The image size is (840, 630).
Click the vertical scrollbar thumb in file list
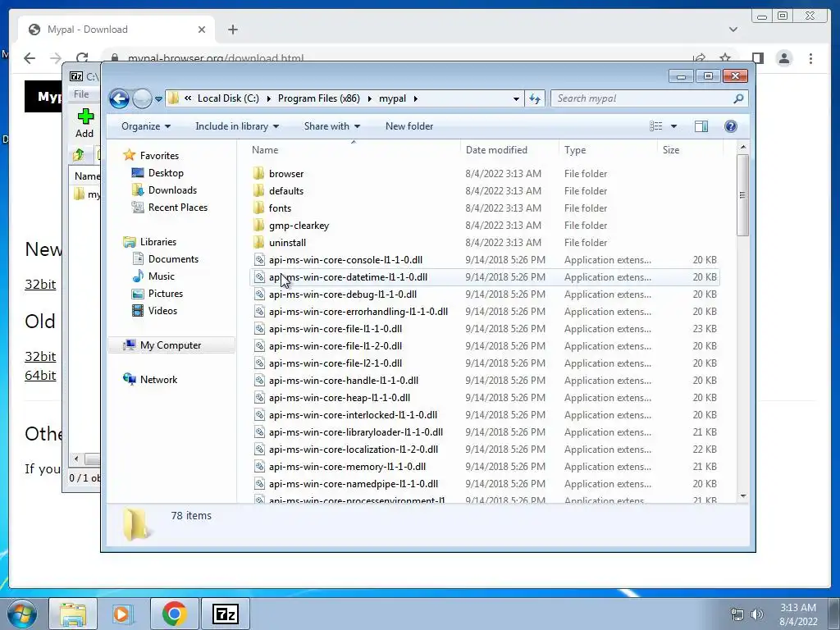[x=742, y=195]
